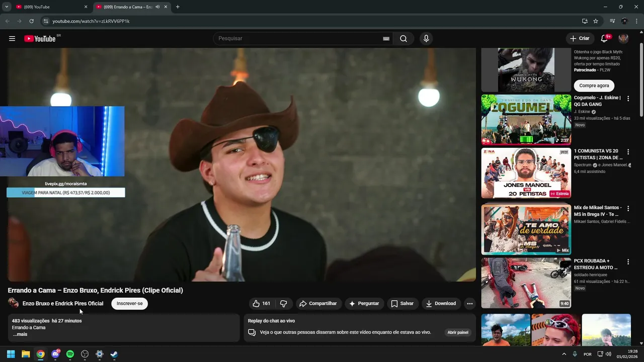644x362 pixels.
Task: Click "483 visualizações" text in description
Action: 31,321
